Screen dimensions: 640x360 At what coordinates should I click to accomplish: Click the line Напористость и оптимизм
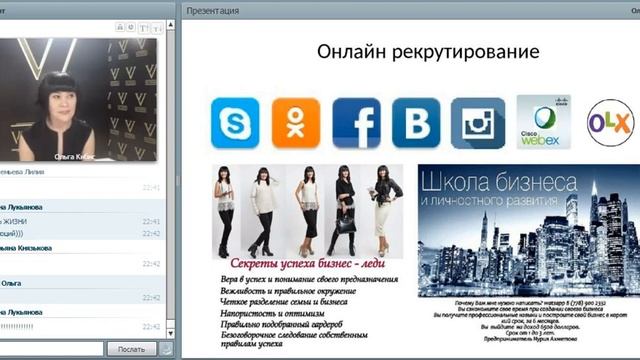point(272,313)
